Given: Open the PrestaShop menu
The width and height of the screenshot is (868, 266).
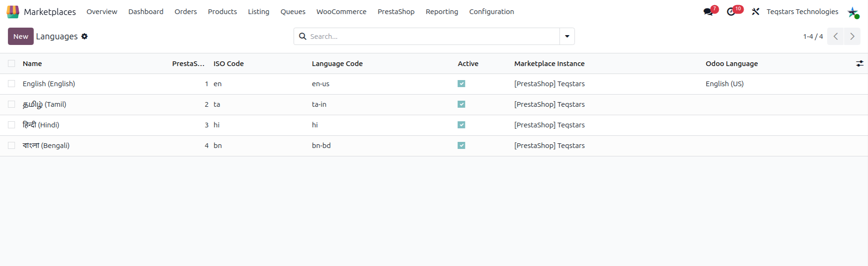Looking at the screenshot, I should point(396,12).
